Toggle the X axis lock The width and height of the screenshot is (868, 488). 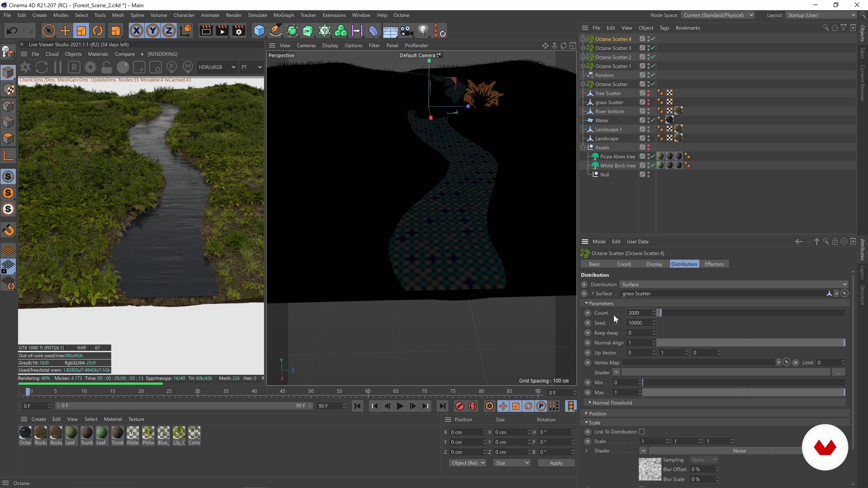point(136,31)
